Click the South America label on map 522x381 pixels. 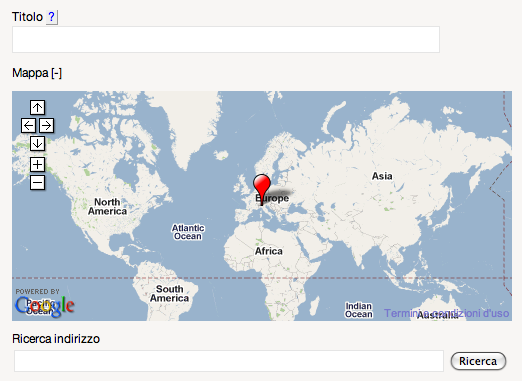tap(169, 294)
